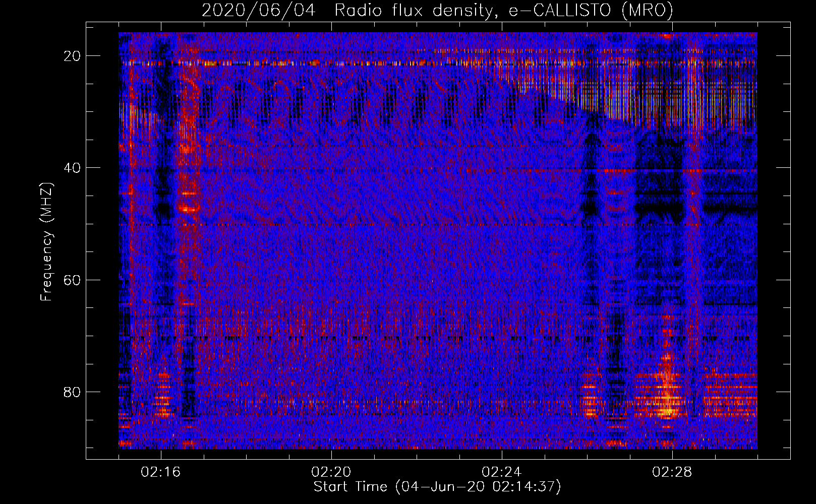
Task: Select the 60 MHz frequency tick label
Action: 73,280
